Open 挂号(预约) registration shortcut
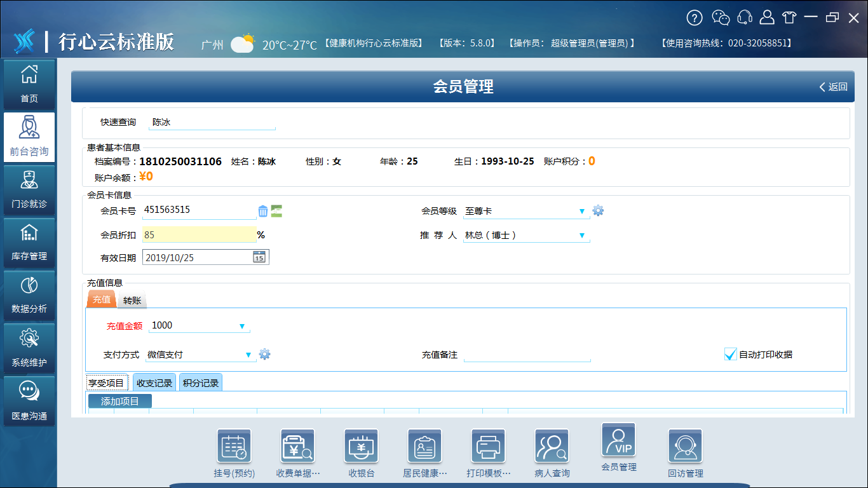Screen dimensions: 868x488 (234, 453)
